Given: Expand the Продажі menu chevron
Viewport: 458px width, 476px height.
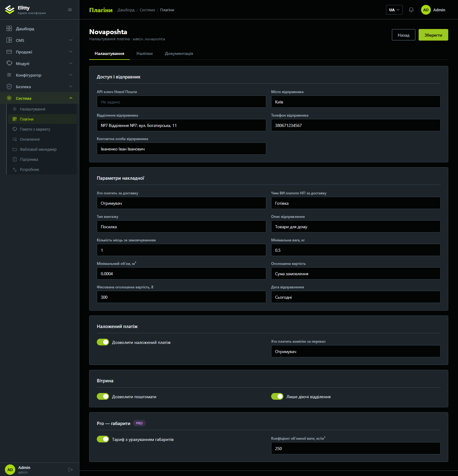Looking at the screenshot, I should [71, 52].
